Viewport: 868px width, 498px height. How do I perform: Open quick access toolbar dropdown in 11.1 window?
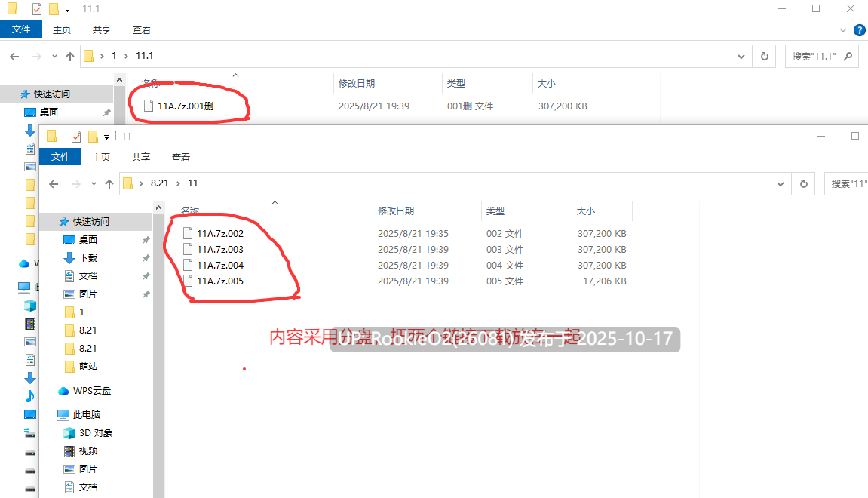click(x=68, y=9)
